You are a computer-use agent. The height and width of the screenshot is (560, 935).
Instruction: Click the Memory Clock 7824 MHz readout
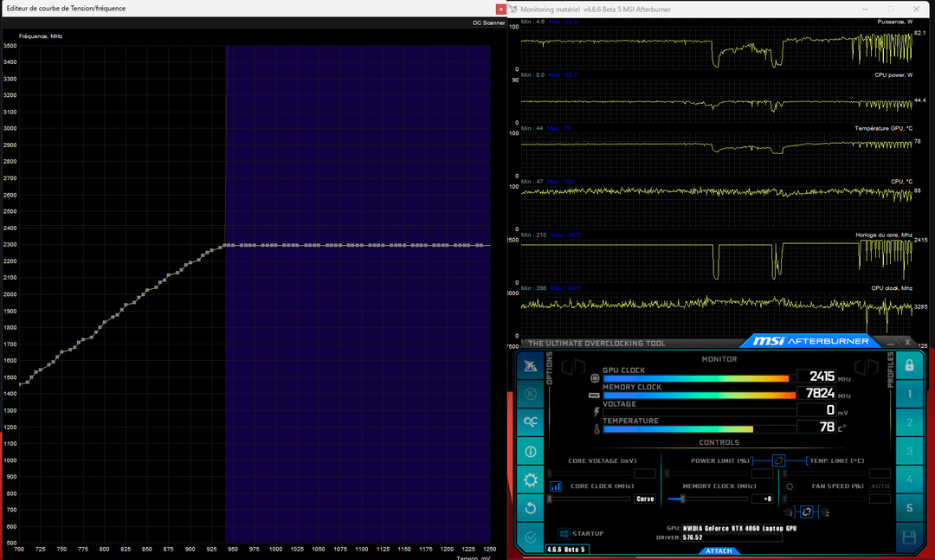[819, 393]
